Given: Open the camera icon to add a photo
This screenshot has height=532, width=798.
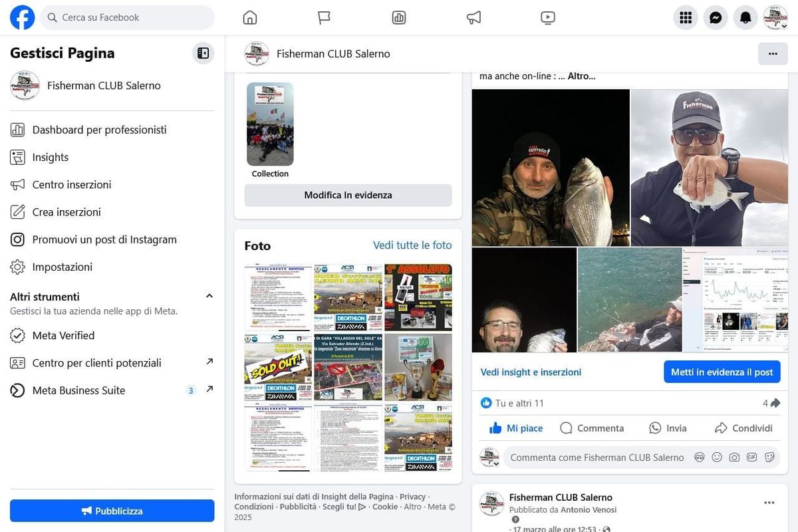Looking at the screenshot, I should point(735,457).
